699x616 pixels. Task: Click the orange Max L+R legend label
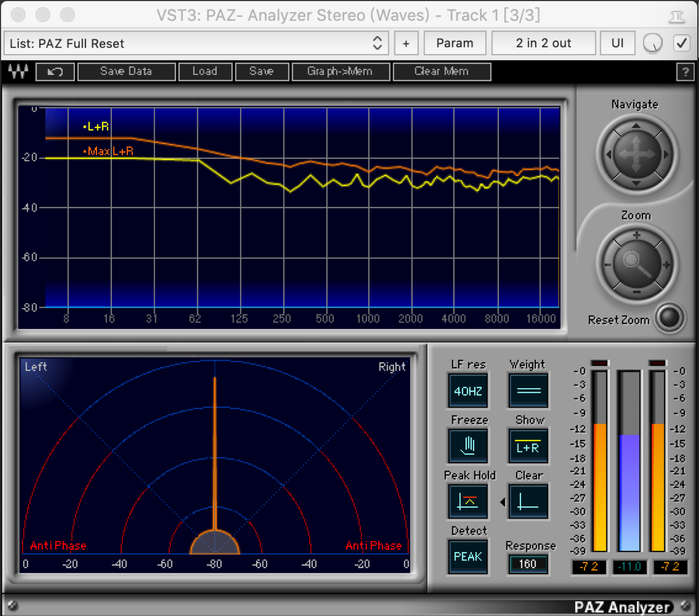click(109, 151)
